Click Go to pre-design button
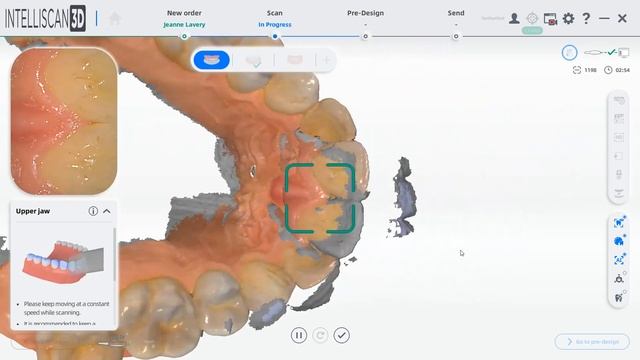Viewport: 640px width, 360px height. coord(592,342)
